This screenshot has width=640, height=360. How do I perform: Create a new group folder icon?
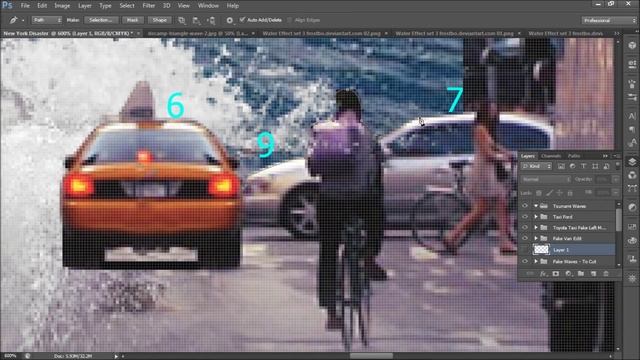point(581,273)
